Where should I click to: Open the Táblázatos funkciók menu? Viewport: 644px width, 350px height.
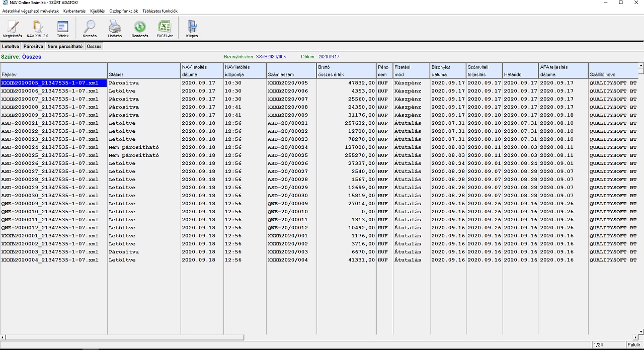point(160,11)
